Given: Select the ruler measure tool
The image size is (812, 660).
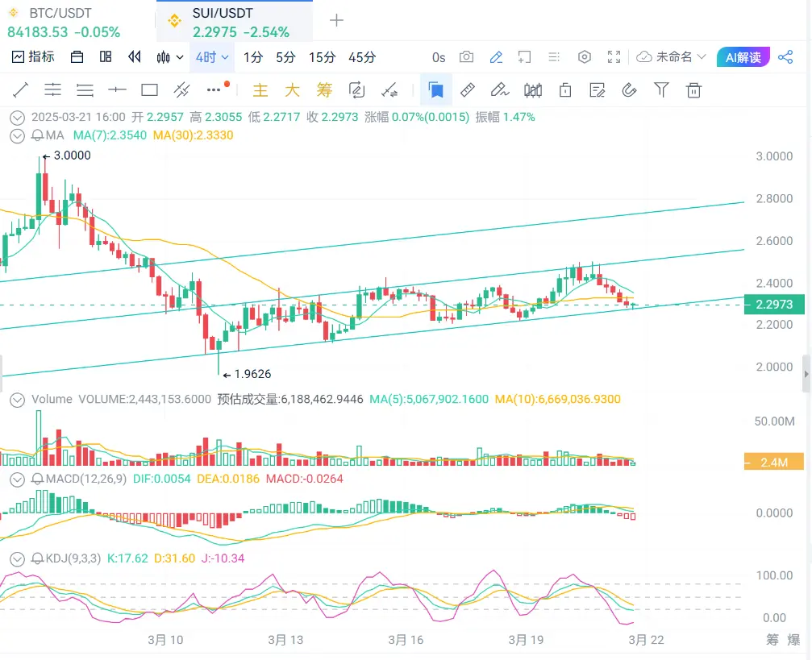Looking at the screenshot, I should pos(468,90).
